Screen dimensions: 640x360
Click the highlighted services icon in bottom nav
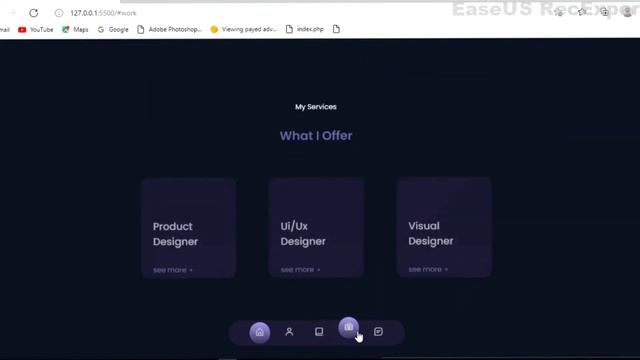[x=348, y=327]
